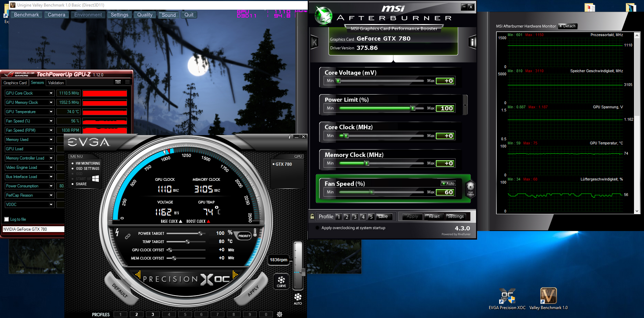
Task: Toggle the link icon beside POWER TARGET
Action: 128,237
